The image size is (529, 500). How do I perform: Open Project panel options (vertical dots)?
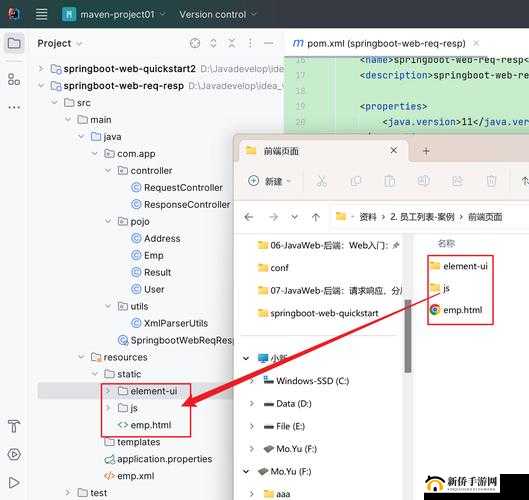point(250,43)
